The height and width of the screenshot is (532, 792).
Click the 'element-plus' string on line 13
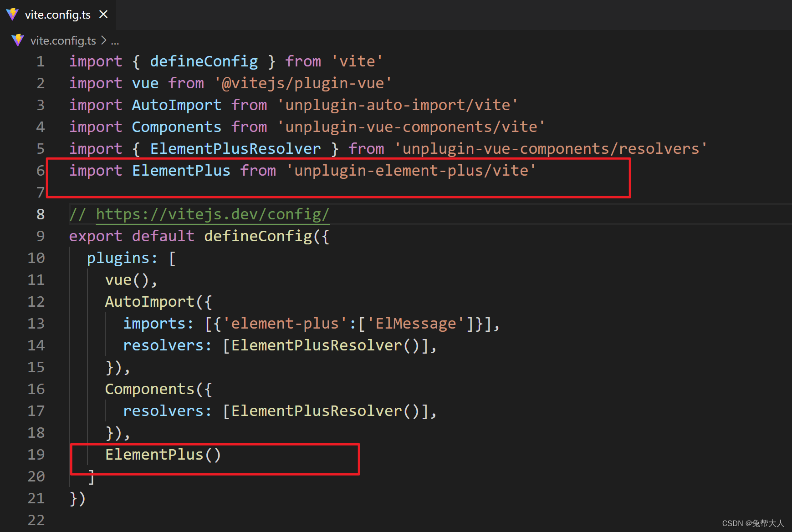[285, 324]
